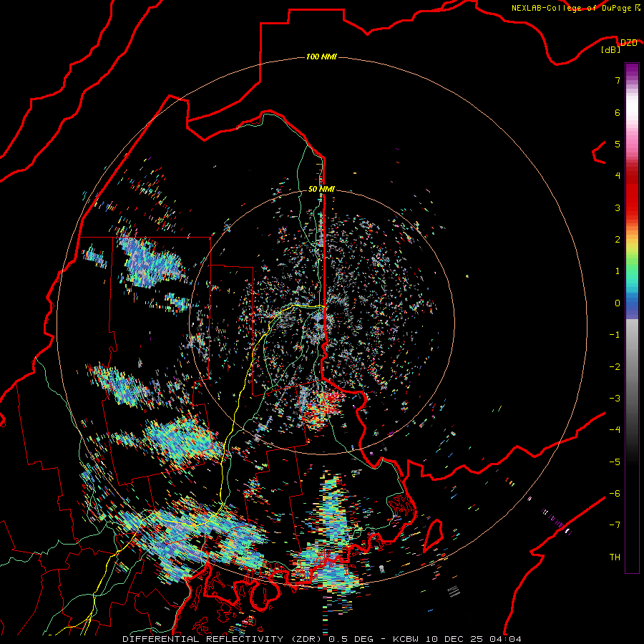This screenshot has height=644, width=644.
Task: Click the 2 value on the scale
Action: point(618,240)
